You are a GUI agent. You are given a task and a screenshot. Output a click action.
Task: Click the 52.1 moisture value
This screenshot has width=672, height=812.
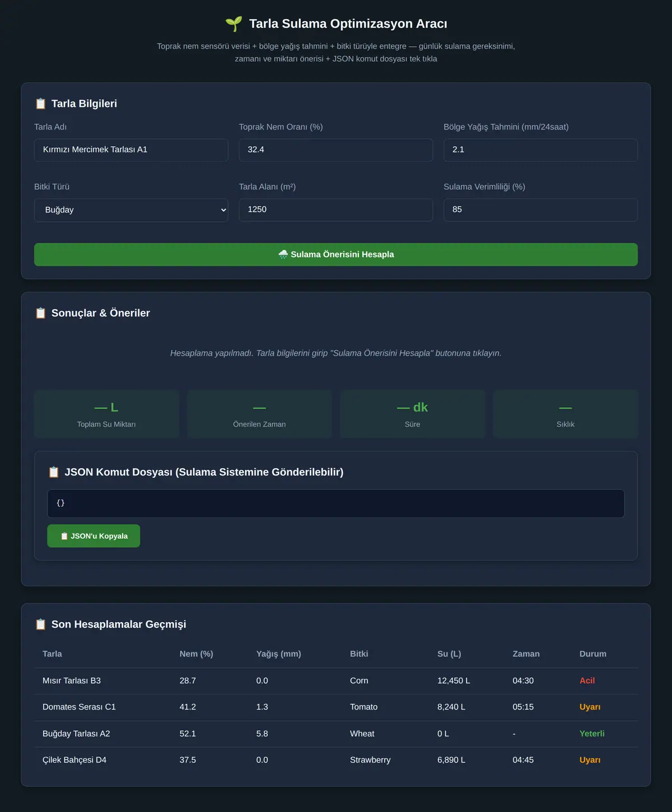pos(188,734)
